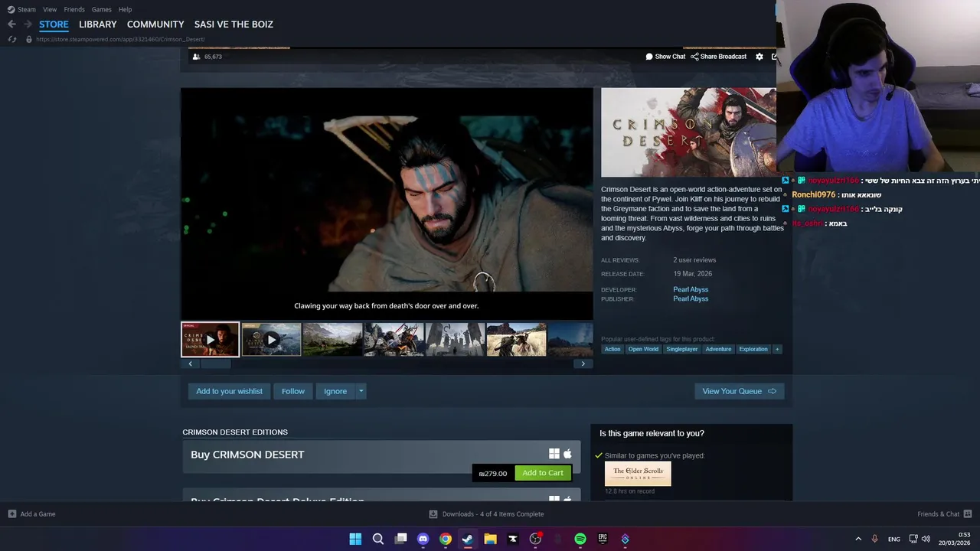Select the Open World tag
The height and width of the screenshot is (551, 980).
tap(643, 349)
